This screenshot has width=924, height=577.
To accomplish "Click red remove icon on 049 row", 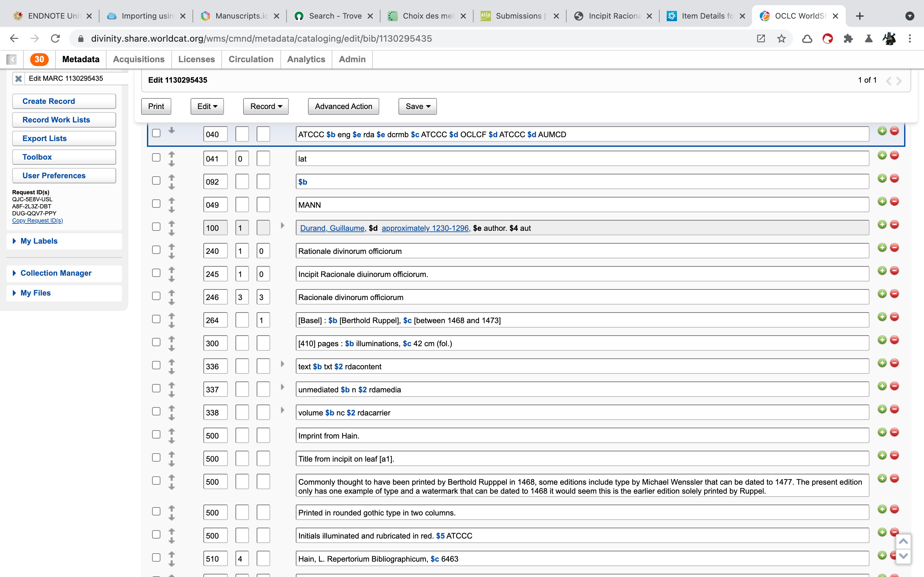I will pos(894,202).
